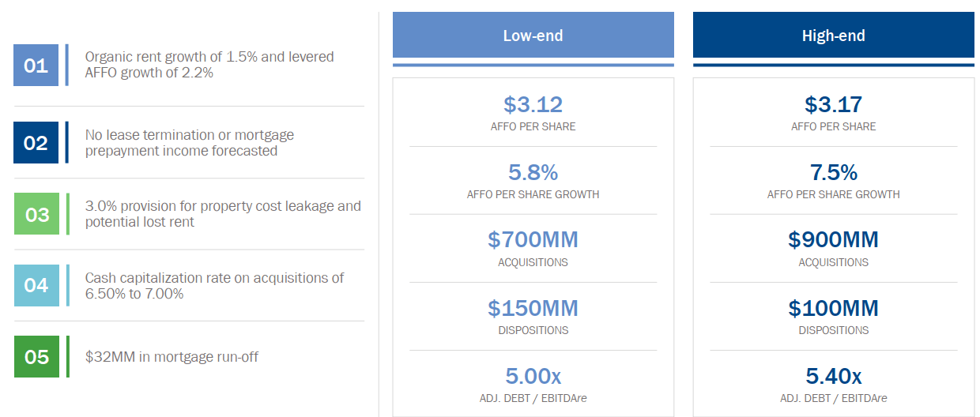Click the $3.17 high-end AFFO per share
The image size is (980, 417).
pyautogui.click(x=833, y=105)
